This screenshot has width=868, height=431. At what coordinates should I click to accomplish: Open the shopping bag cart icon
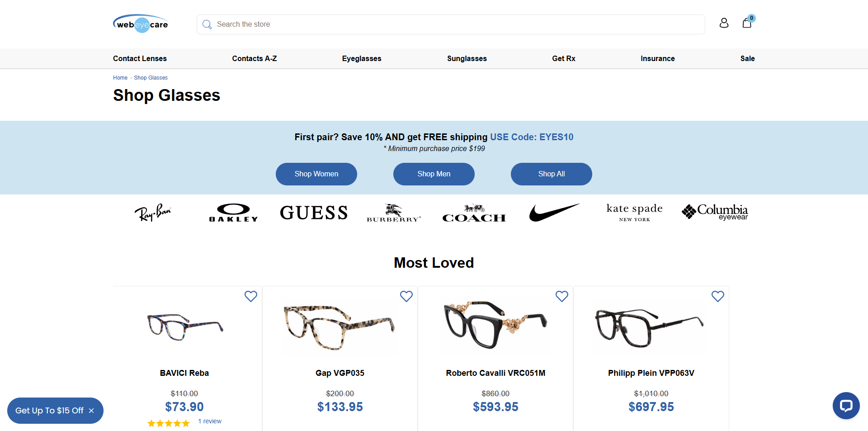pyautogui.click(x=747, y=23)
